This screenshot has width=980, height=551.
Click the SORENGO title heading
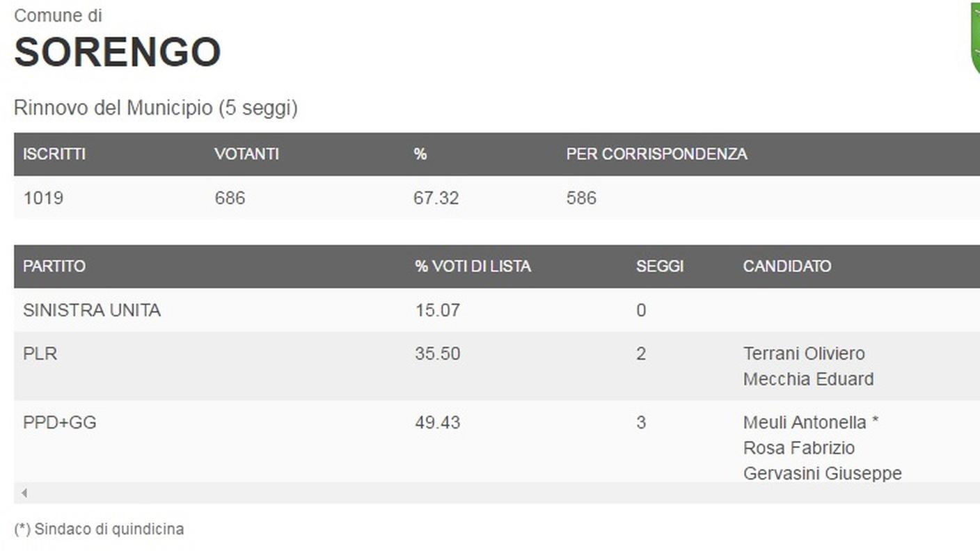click(x=118, y=51)
